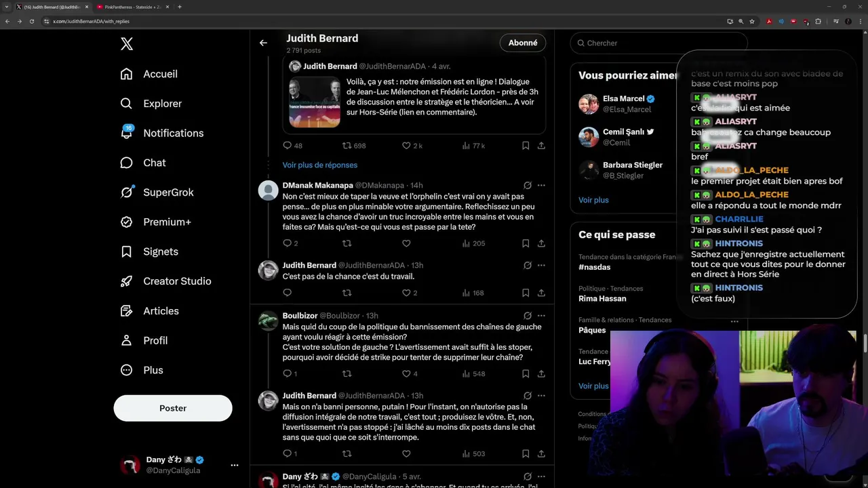Expand the Plus menu in sidebar

pos(142,370)
